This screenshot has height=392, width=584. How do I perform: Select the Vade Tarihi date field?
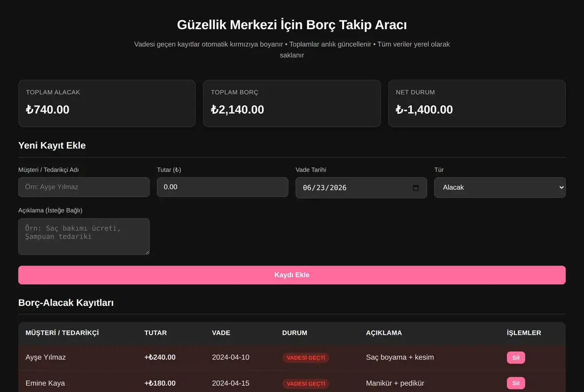(x=361, y=188)
